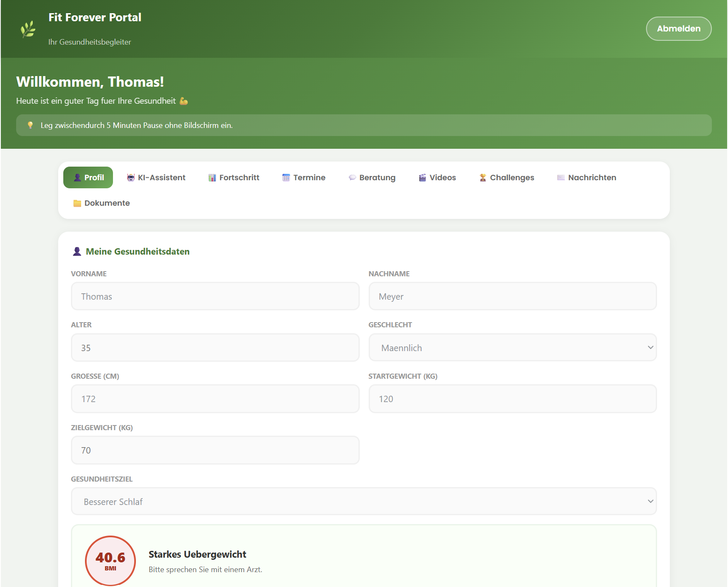
Task: Open the Fortschritt tab
Action: (x=234, y=178)
